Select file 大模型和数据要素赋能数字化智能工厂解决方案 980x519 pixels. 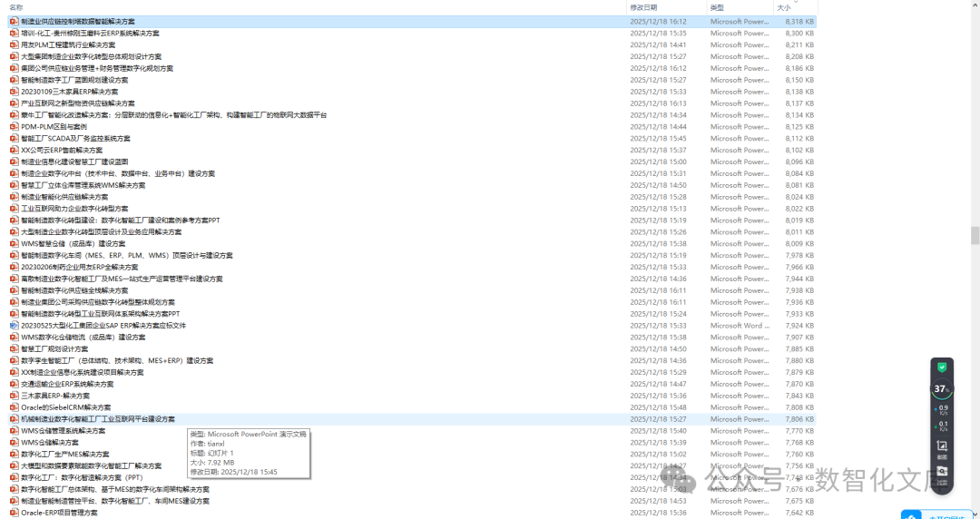tap(92, 465)
